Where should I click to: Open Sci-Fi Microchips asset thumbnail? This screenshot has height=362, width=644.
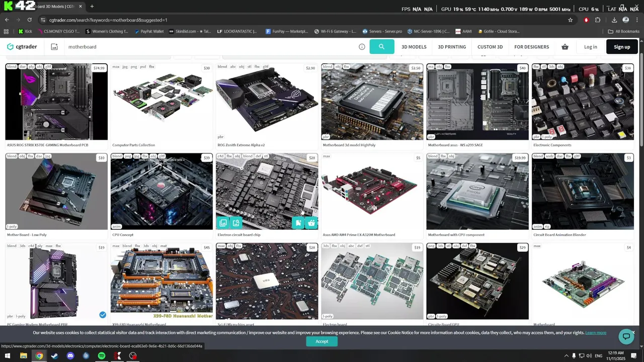[267, 281]
